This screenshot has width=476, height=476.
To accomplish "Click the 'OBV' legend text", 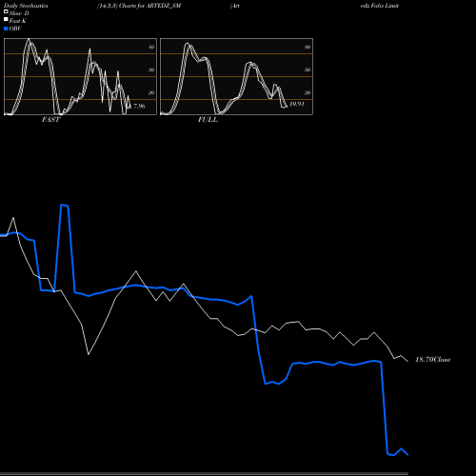I will (15, 29).
